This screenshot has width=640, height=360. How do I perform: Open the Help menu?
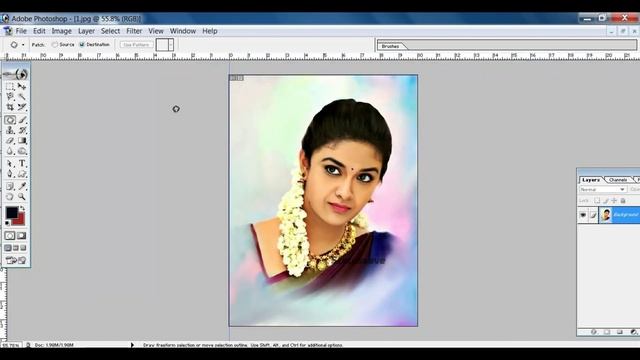(x=210, y=31)
